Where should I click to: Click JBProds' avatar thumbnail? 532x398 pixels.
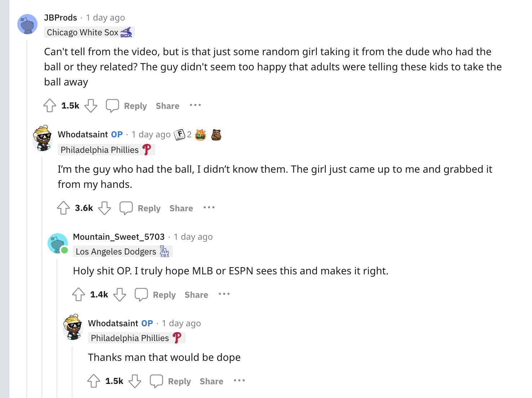point(27,24)
